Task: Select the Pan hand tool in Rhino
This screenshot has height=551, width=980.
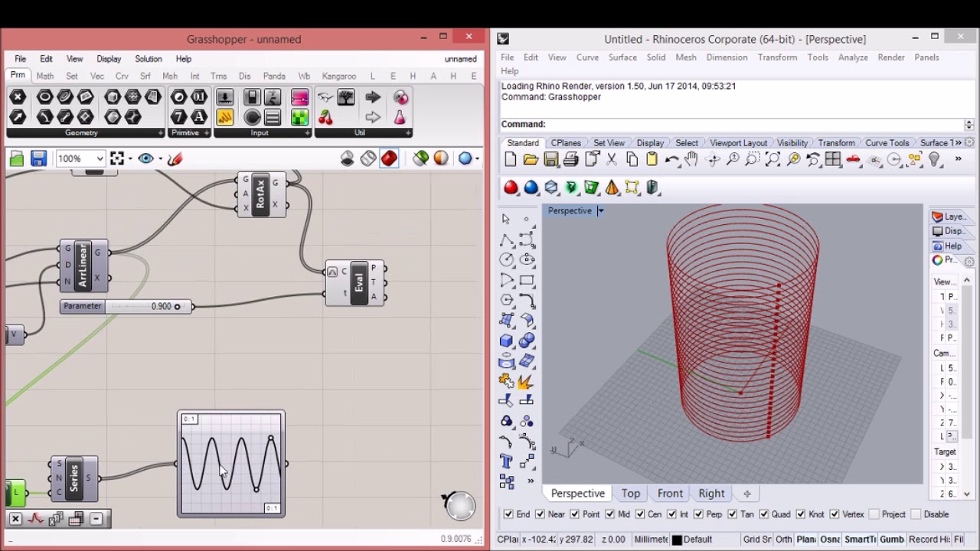Action: coord(691,159)
